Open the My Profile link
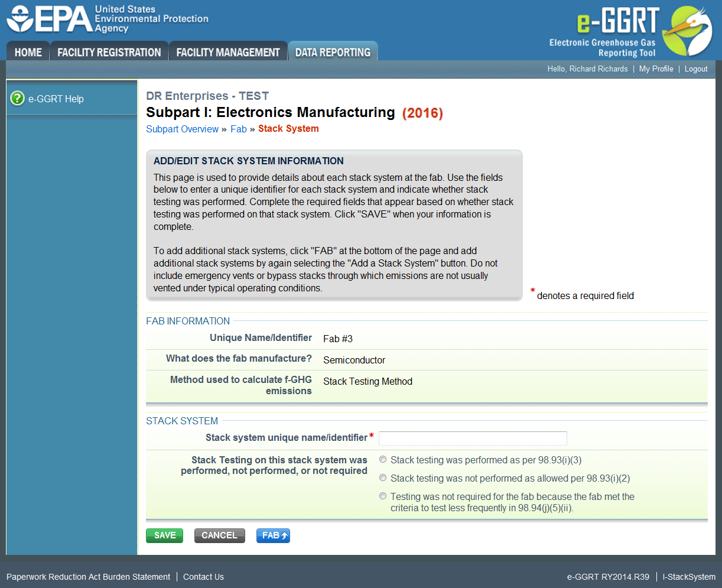 pyautogui.click(x=656, y=69)
